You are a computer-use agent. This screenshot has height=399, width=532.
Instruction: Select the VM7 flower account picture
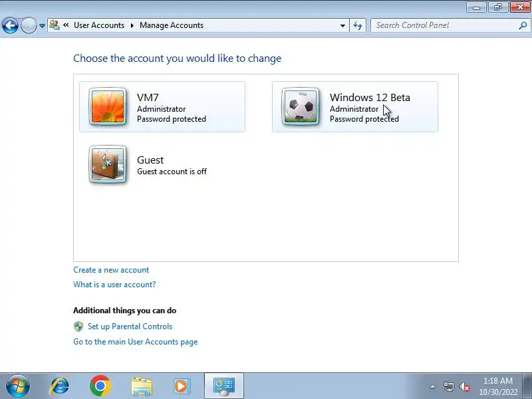tap(108, 106)
